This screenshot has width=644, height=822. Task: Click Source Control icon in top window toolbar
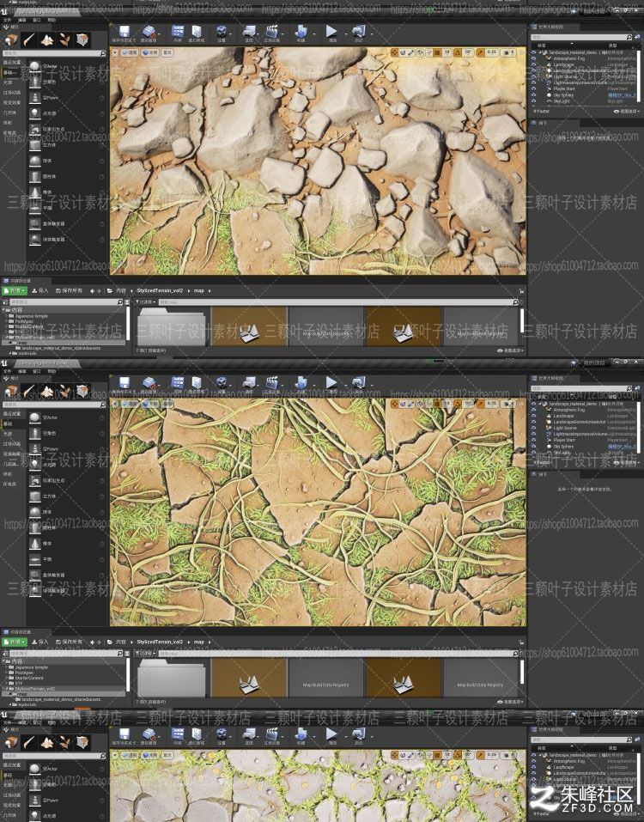click(x=149, y=33)
